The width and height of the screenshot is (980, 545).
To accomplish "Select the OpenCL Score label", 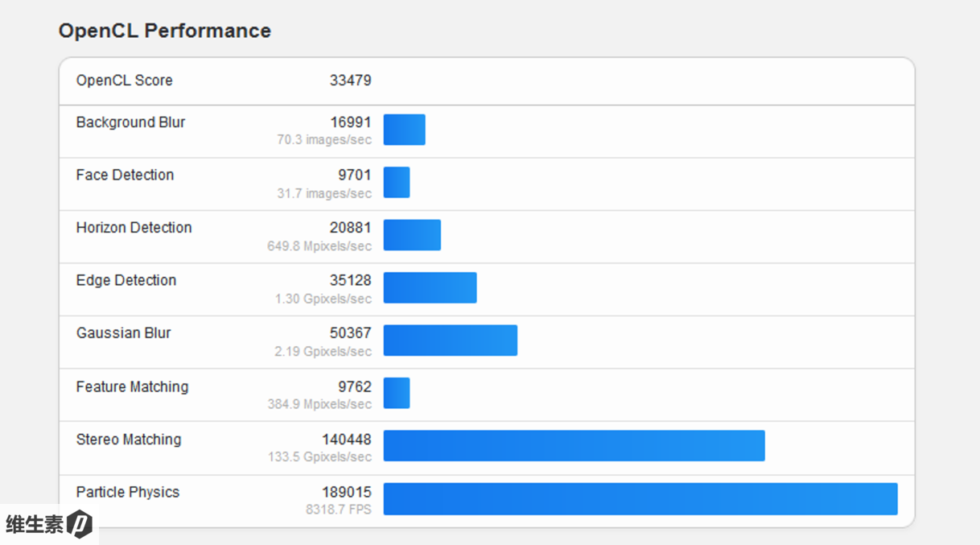I will point(124,81).
